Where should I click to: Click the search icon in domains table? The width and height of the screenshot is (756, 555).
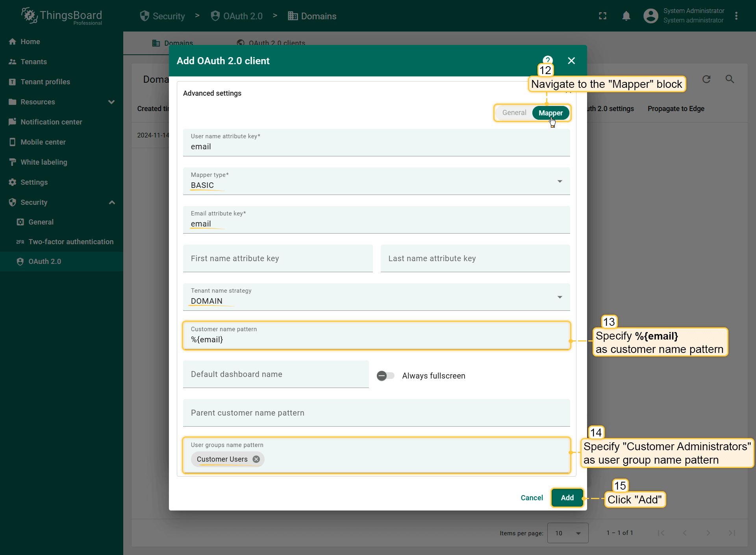pyautogui.click(x=730, y=79)
